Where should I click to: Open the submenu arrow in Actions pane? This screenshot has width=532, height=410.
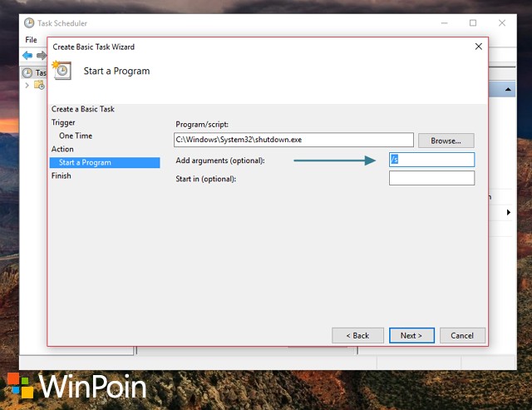[508, 212]
